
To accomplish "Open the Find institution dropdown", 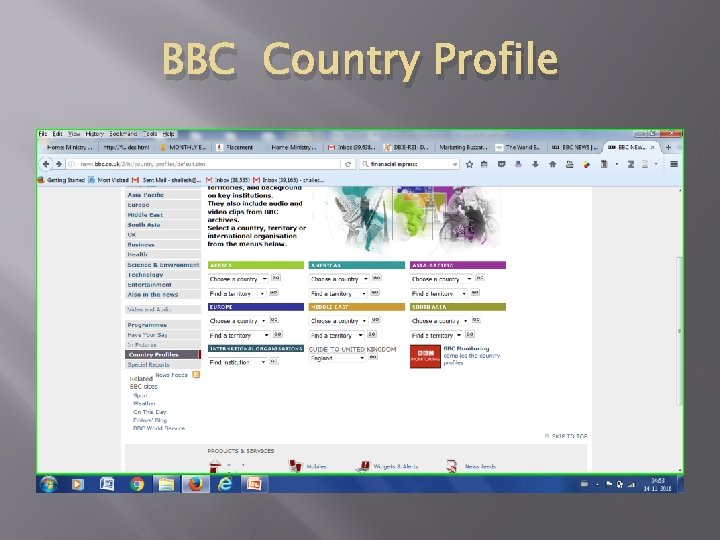I will (237, 362).
